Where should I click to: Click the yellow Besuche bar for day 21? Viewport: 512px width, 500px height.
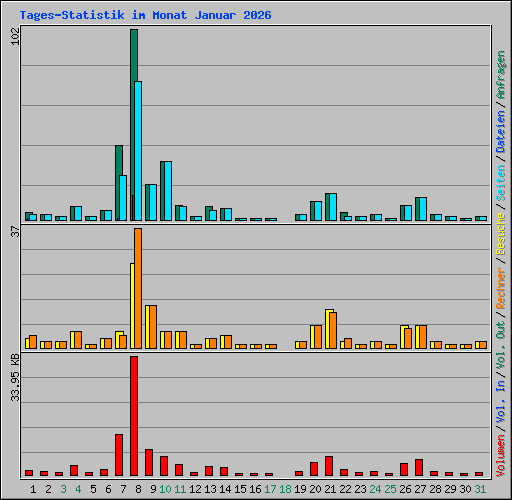tap(327, 329)
